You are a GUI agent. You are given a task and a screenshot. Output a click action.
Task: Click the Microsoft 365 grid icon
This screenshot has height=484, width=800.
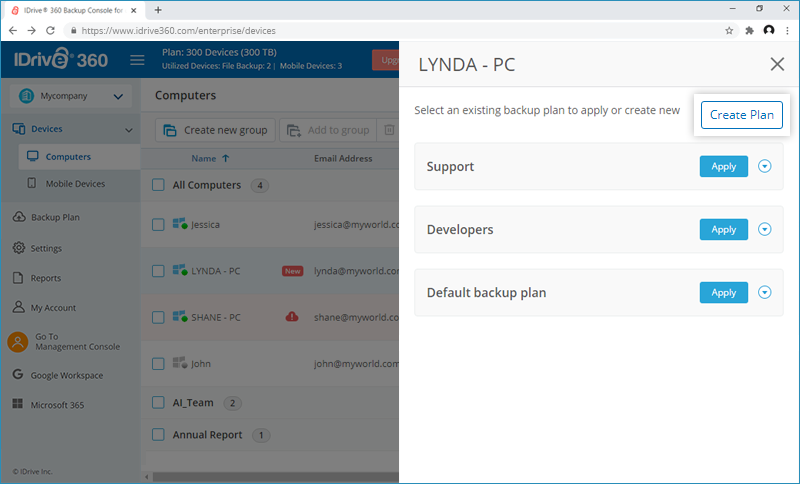18,404
